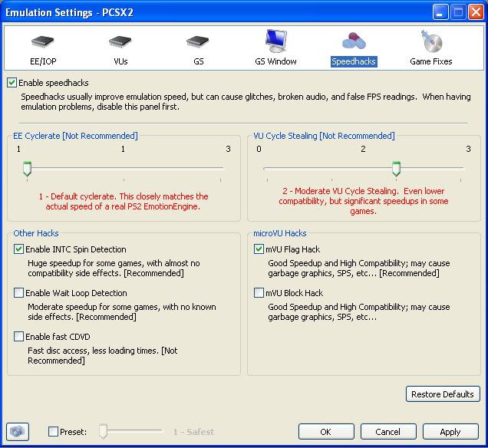Uncheck the mVU Flag Hack option
The image size is (488, 448).
[x=259, y=249]
